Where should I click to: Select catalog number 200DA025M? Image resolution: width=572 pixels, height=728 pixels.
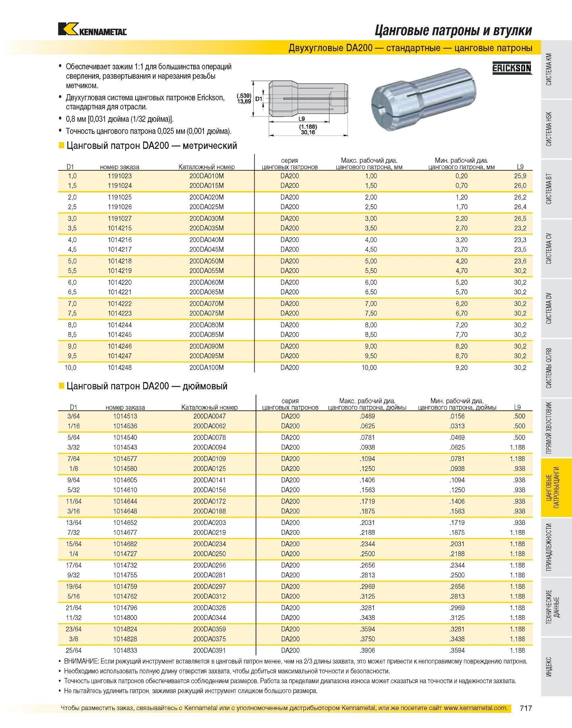(206, 207)
